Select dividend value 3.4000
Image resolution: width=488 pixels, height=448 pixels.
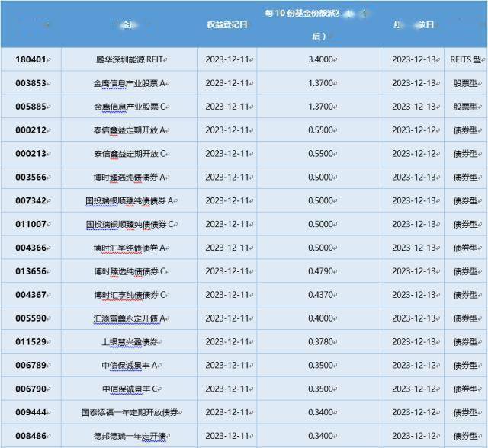point(320,59)
